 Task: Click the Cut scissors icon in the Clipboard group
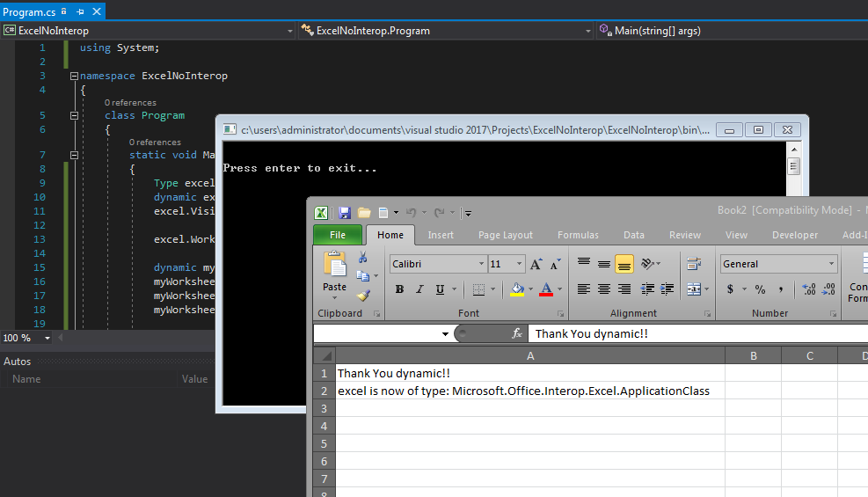pyautogui.click(x=362, y=258)
